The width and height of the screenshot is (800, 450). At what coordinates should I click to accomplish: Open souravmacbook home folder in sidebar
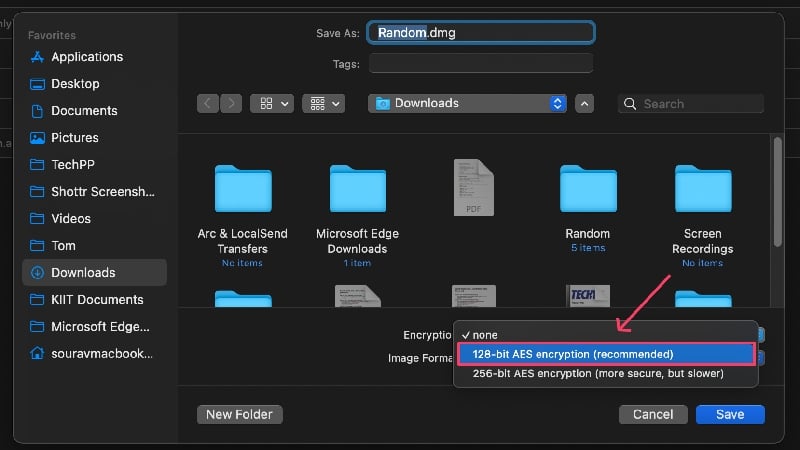102,354
